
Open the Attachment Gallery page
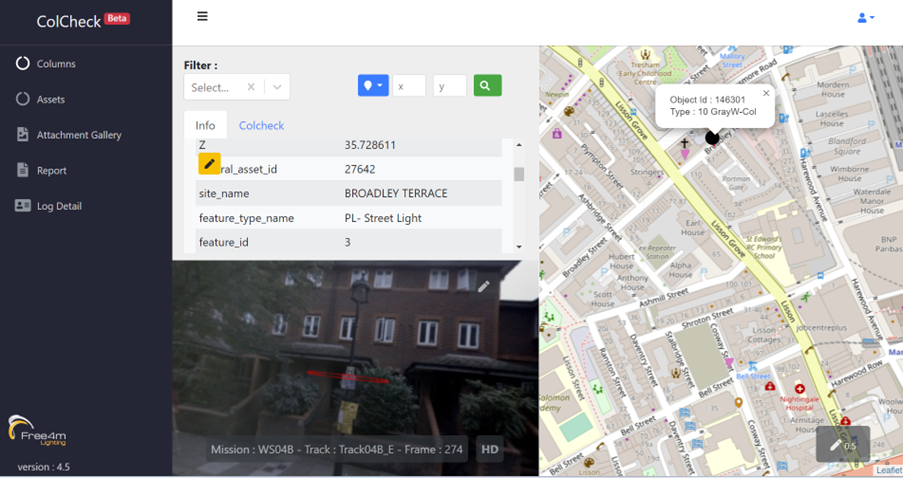pyautogui.click(x=79, y=135)
